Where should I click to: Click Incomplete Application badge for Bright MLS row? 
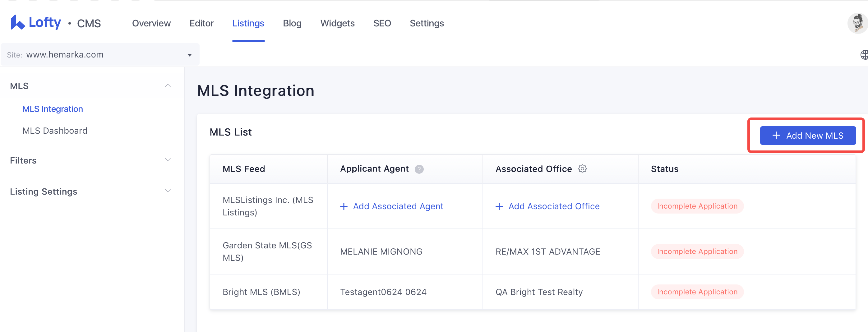697,292
